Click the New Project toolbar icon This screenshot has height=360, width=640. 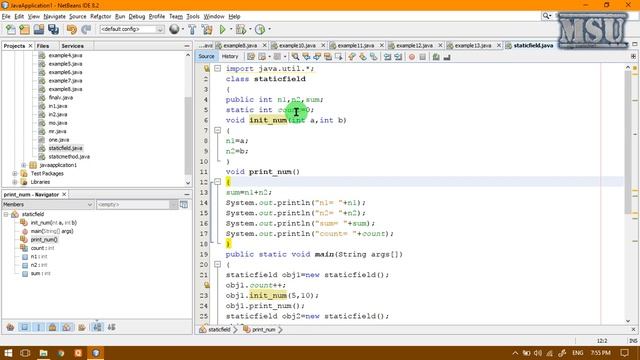24,29
